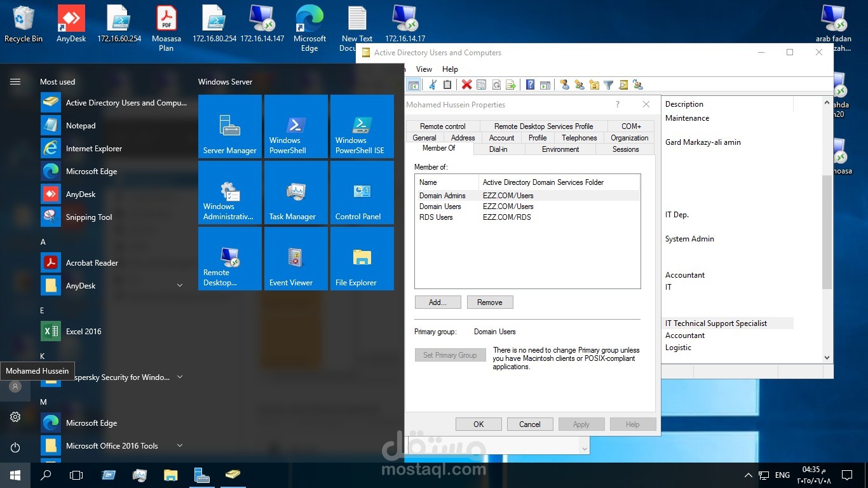Image resolution: width=868 pixels, height=488 pixels.
Task: Click the red X Delete toolbar icon
Action: 467,85
